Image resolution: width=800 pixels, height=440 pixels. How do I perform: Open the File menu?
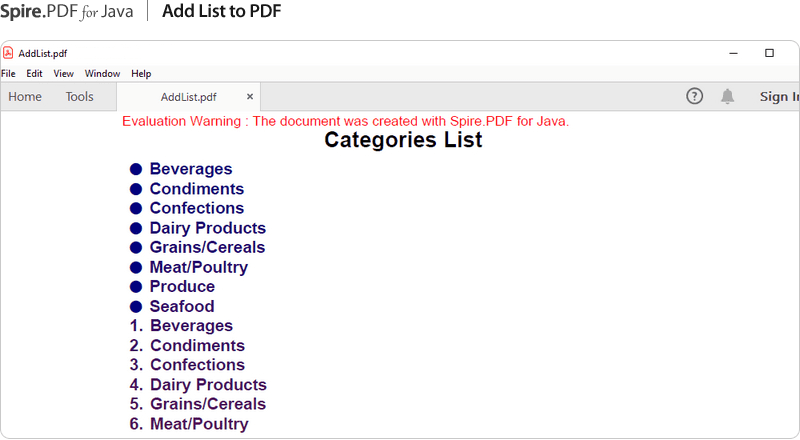coord(8,74)
